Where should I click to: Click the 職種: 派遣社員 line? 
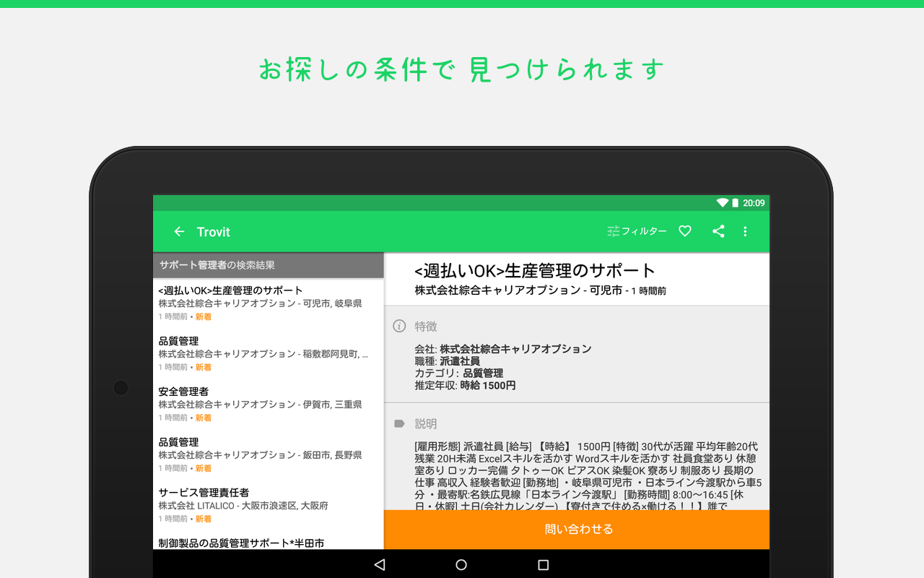[448, 361]
